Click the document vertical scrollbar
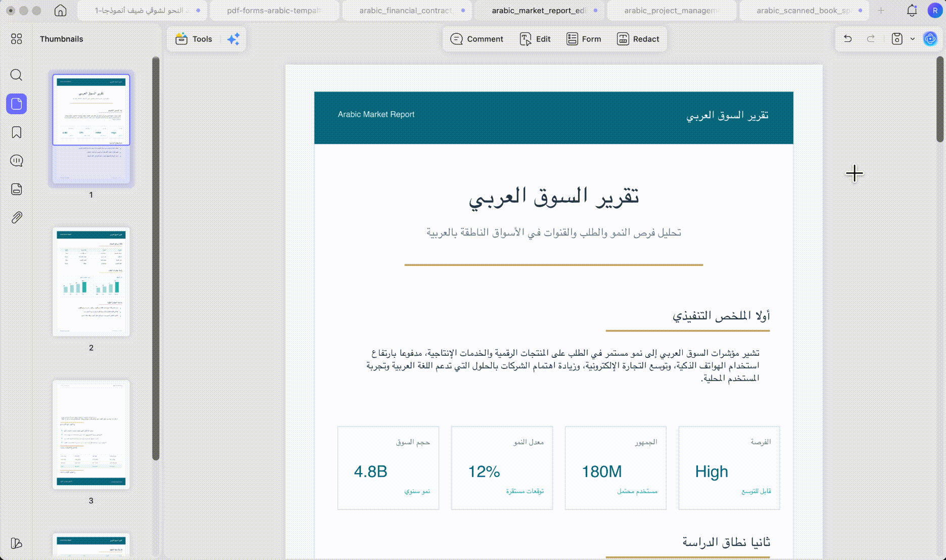The width and height of the screenshot is (946, 560). (939, 99)
